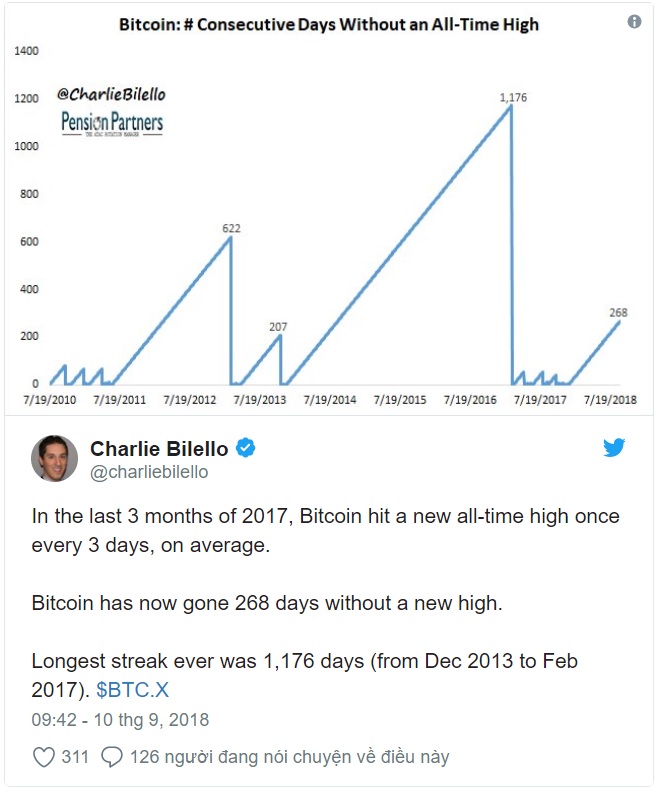Click the 1,176 peak label on chart
The image size is (657, 792).
coord(513,97)
